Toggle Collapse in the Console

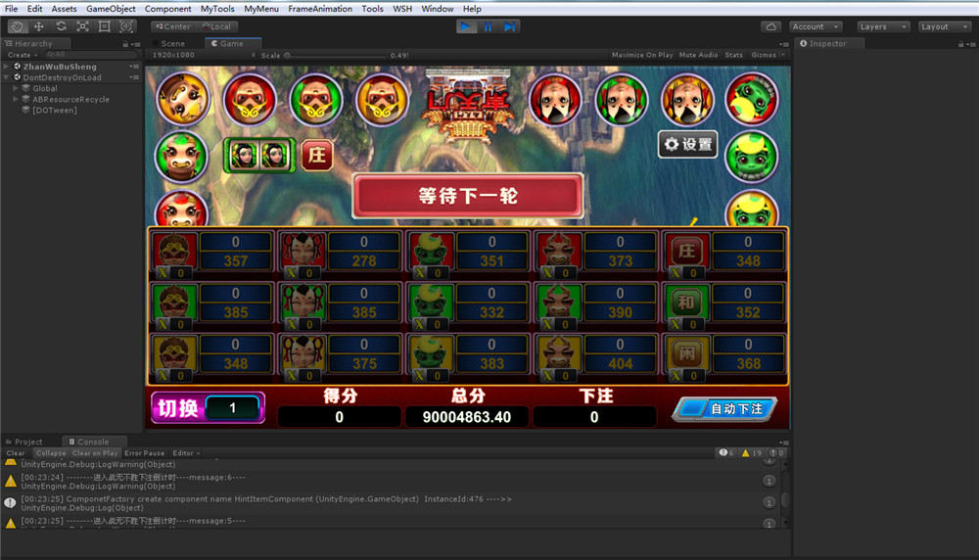pos(50,453)
